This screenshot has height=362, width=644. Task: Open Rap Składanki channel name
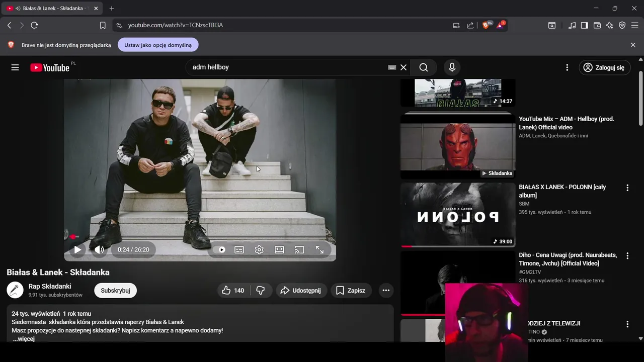pyautogui.click(x=50, y=286)
